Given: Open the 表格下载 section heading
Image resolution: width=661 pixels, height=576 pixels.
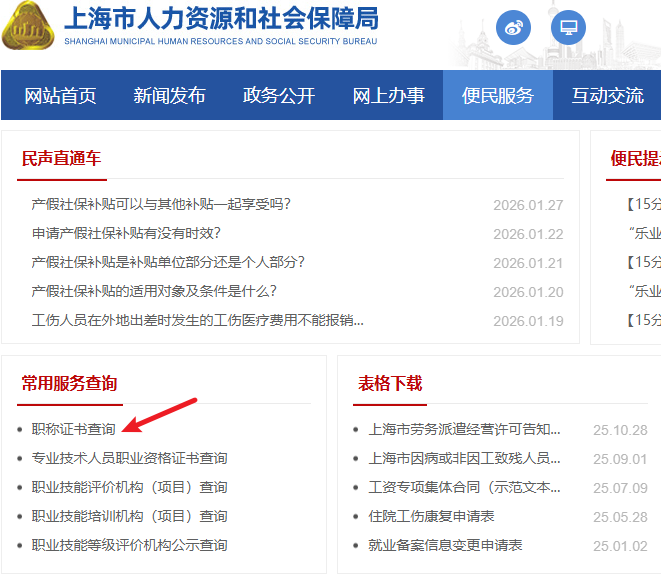Looking at the screenshot, I should (x=390, y=383).
